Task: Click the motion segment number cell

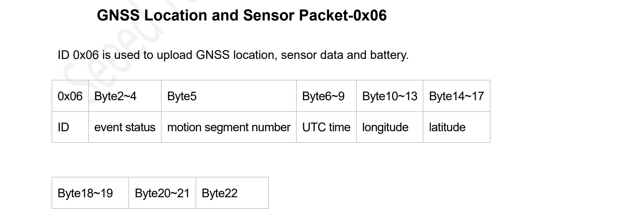Action: click(229, 127)
